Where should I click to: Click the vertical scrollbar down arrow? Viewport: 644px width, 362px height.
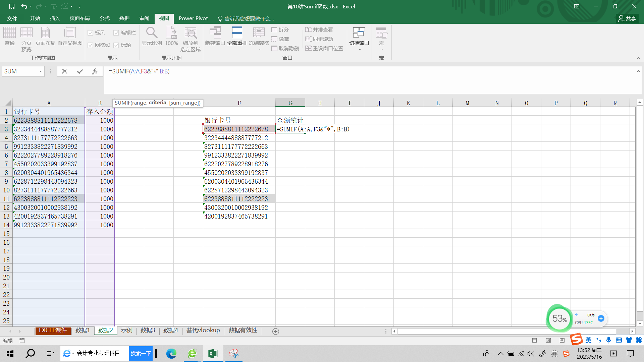pyautogui.click(x=640, y=324)
